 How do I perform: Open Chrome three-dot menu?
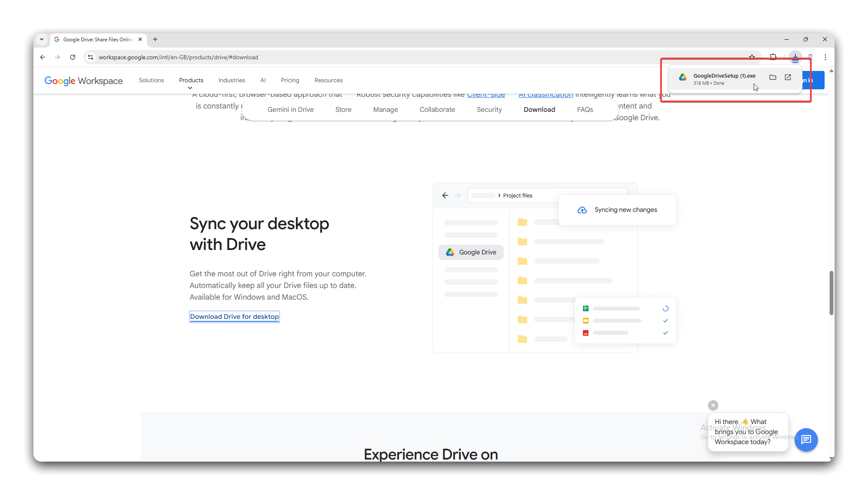tap(825, 57)
